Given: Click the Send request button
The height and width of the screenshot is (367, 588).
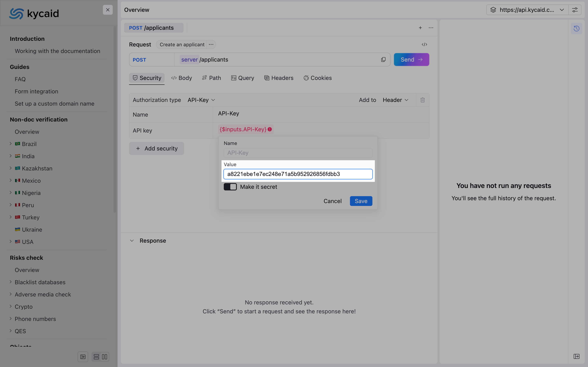Looking at the screenshot, I should point(411,60).
